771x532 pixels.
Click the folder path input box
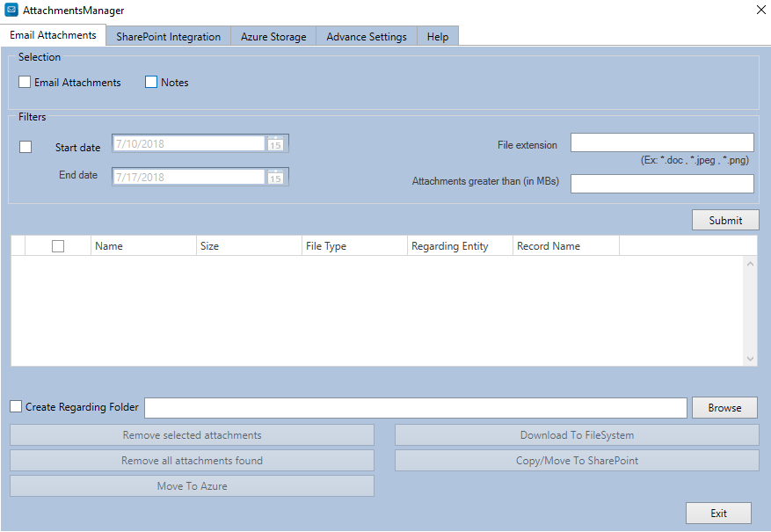tap(415, 408)
